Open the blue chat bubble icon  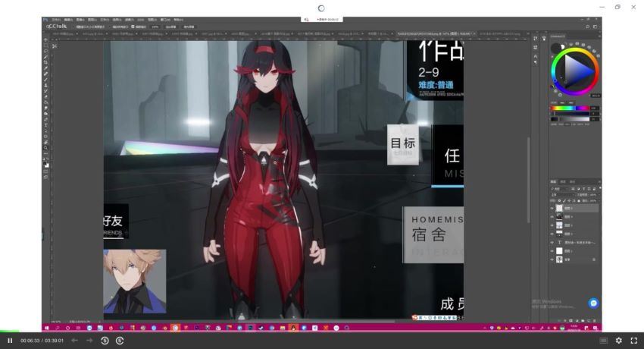(x=593, y=303)
